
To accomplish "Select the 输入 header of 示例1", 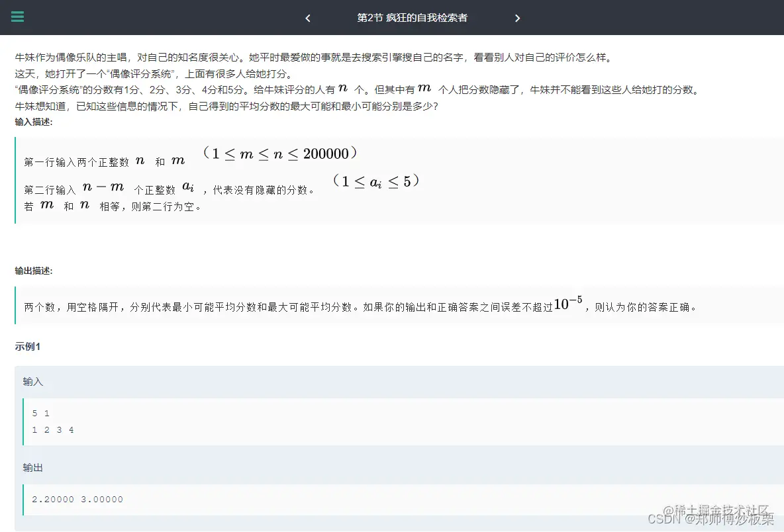I will coord(33,381).
